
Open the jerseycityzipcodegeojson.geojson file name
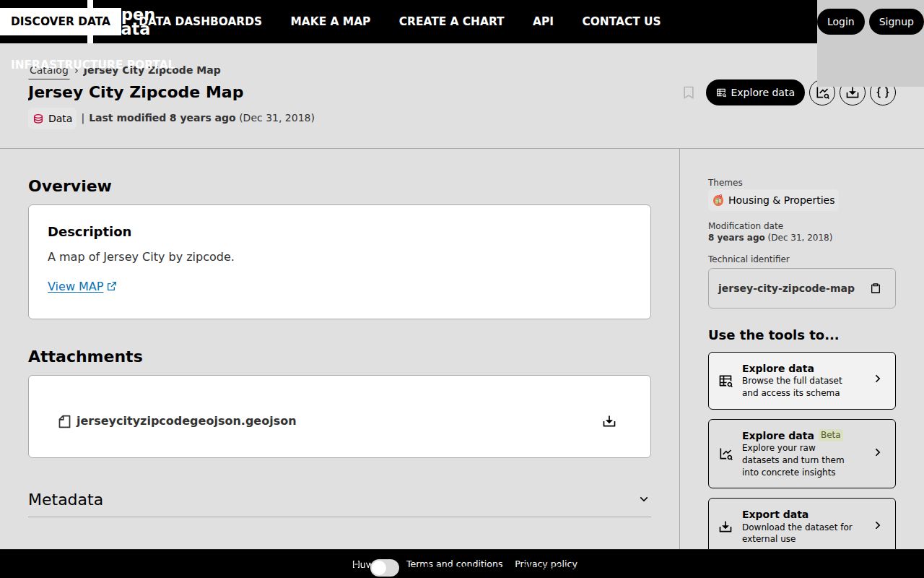[186, 421]
